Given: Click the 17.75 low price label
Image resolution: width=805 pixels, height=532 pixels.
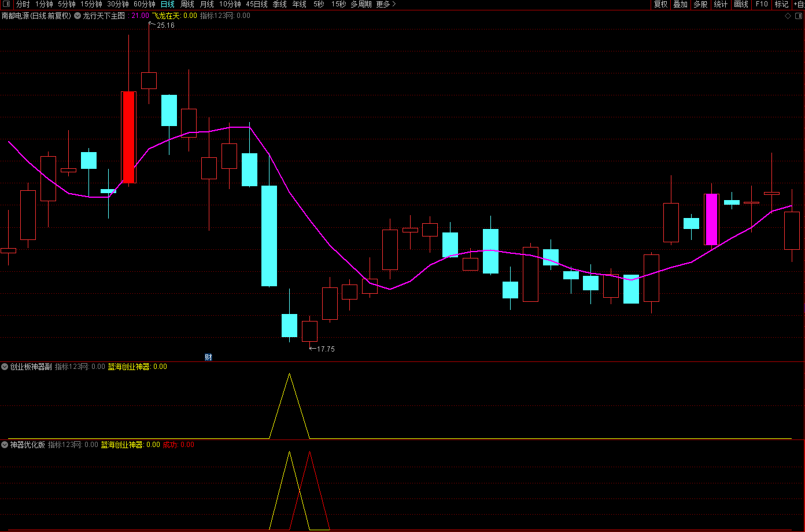Looking at the screenshot, I should (x=326, y=349).
